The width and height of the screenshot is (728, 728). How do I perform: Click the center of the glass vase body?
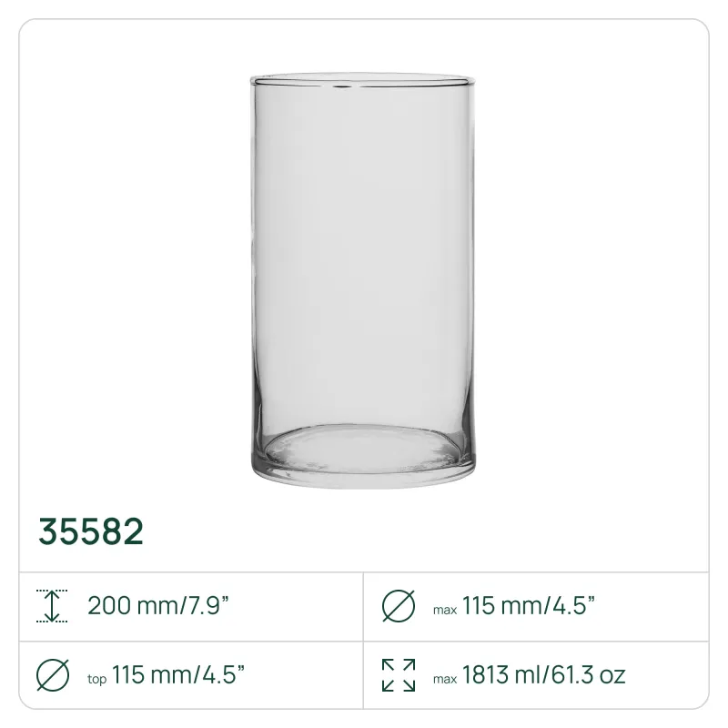pyautogui.click(x=363, y=273)
